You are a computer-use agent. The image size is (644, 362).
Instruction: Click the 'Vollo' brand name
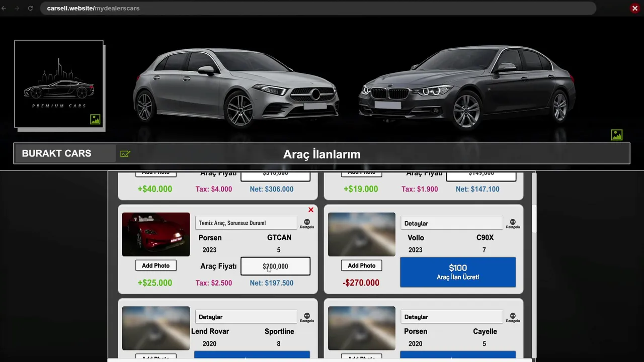pos(416,237)
